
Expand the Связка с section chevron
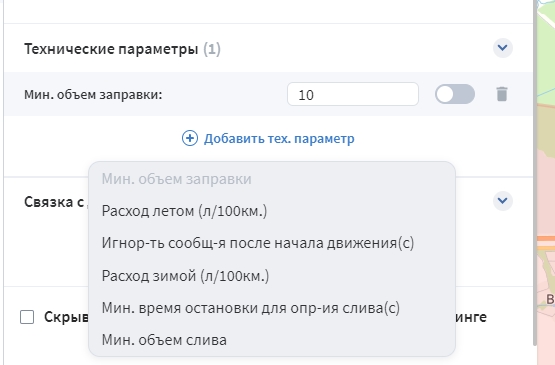pos(503,201)
